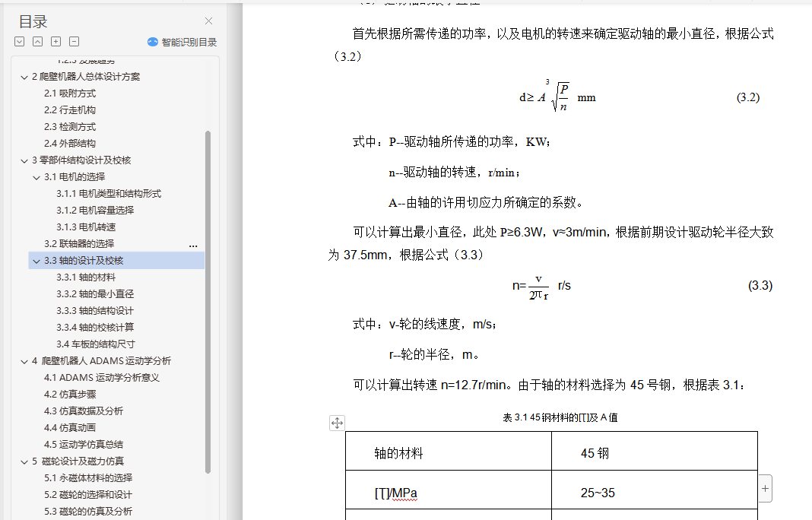Navigate to 4.3 仿真数据及分析
This screenshot has width=812, height=520.
[x=84, y=411]
